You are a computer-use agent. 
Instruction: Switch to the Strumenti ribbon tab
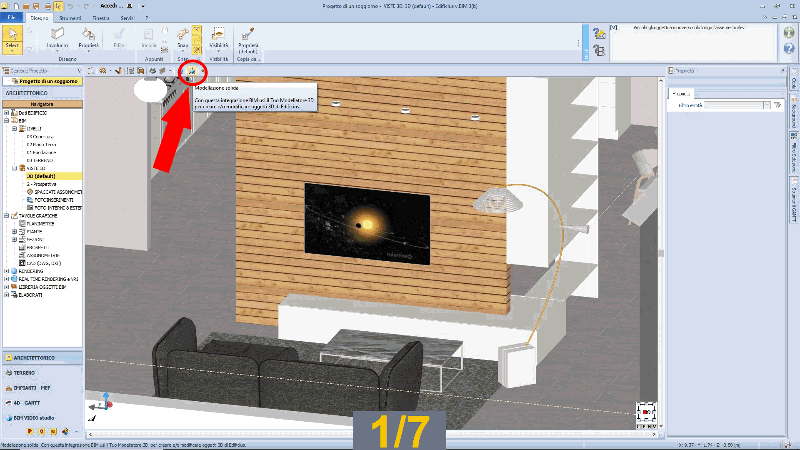pyautogui.click(x=70, y=18)
